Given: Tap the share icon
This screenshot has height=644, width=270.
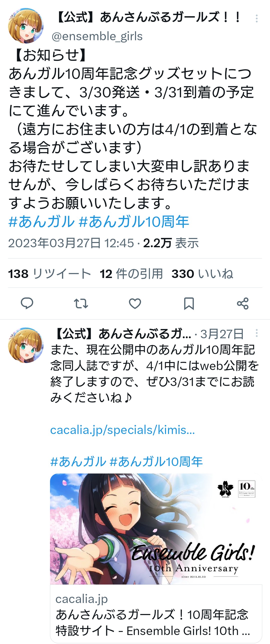Looking at the screenshot, I should click(243, 303).
